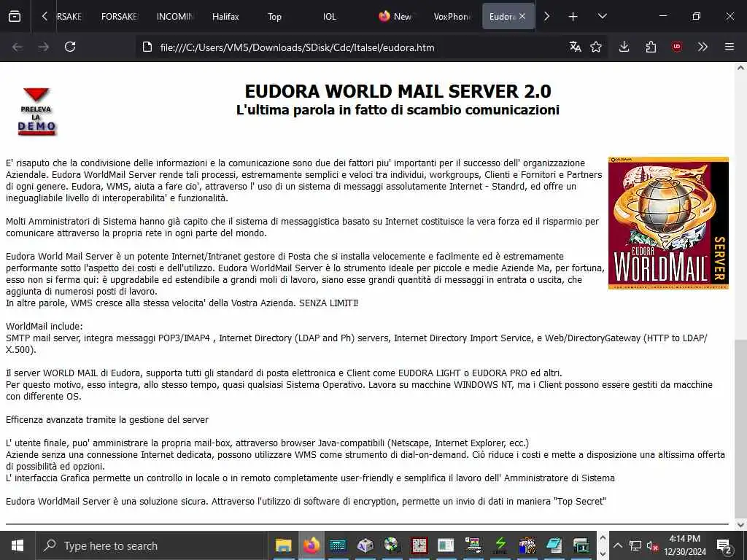Open the notification center with 2 notifications

tap(724, 545)
